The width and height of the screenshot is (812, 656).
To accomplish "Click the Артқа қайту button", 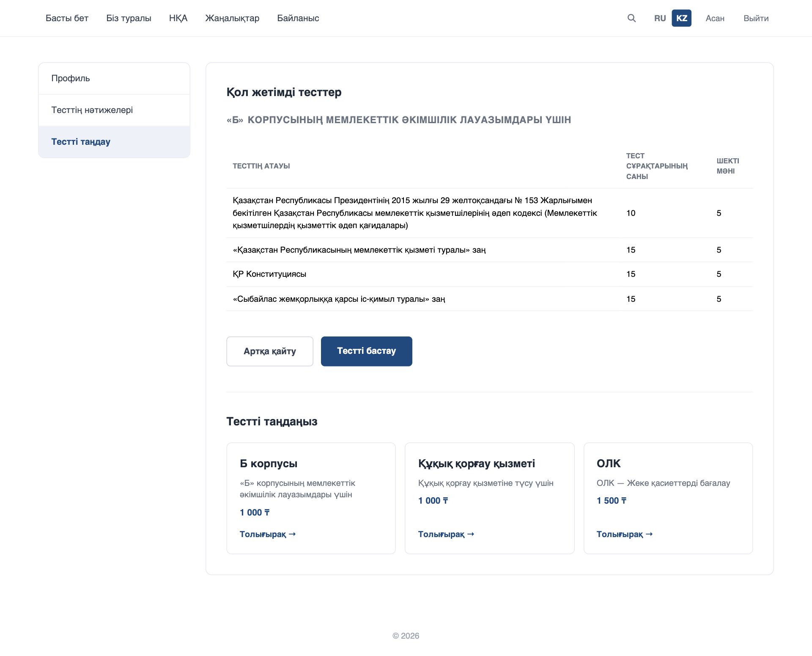I will click(x=270, y=351).
